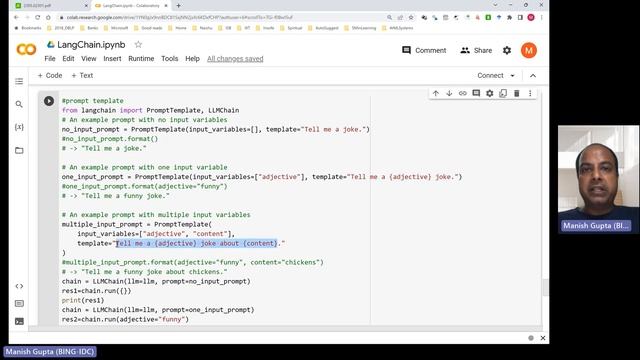
Task: Open the Edit menu
Action: coord(68,59)
